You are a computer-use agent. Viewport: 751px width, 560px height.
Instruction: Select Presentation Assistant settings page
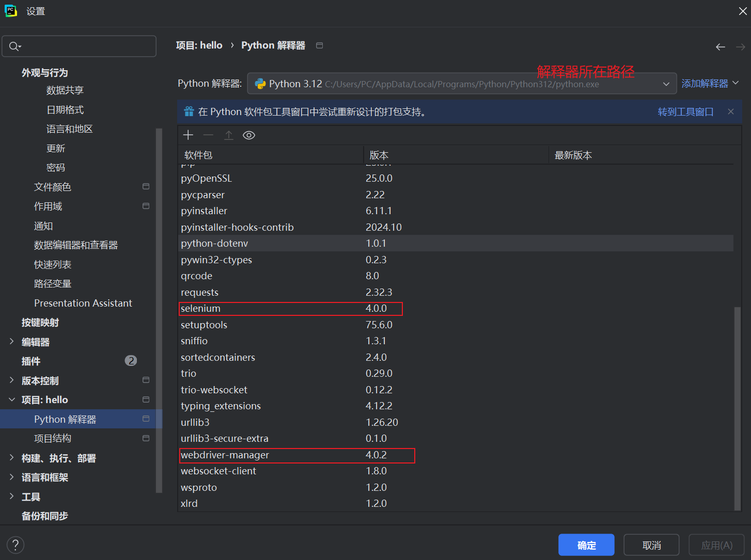[x=83, y=303]
